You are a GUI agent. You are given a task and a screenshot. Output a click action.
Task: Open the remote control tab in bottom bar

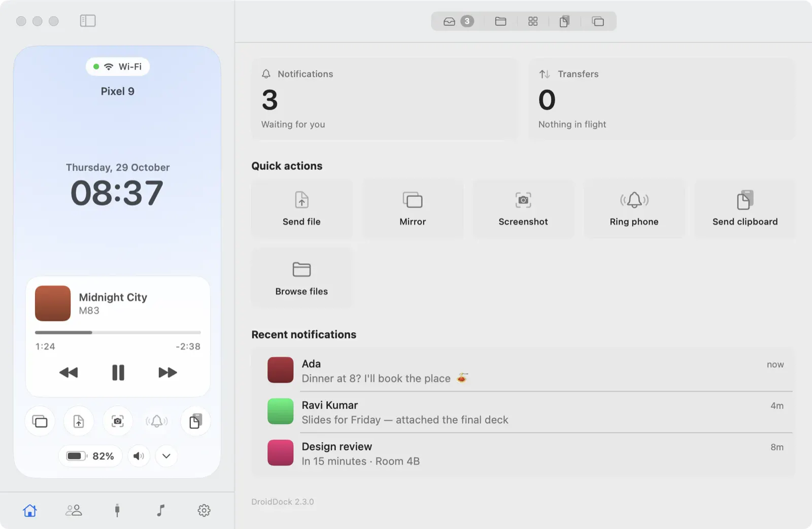117,510
